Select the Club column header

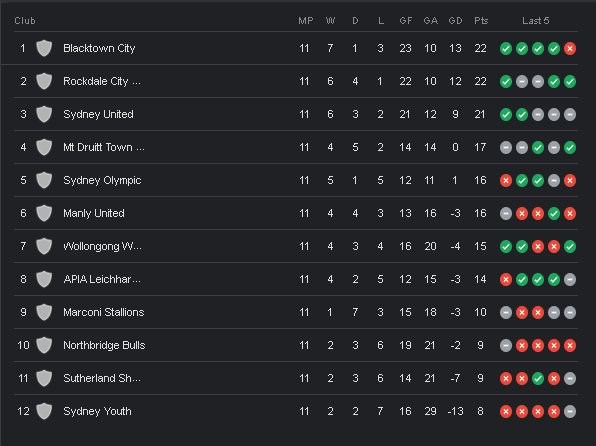coord(25,21)
